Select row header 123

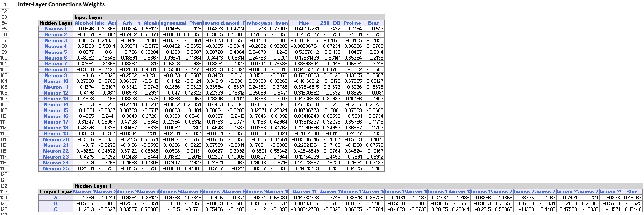[x=6, y=192]
